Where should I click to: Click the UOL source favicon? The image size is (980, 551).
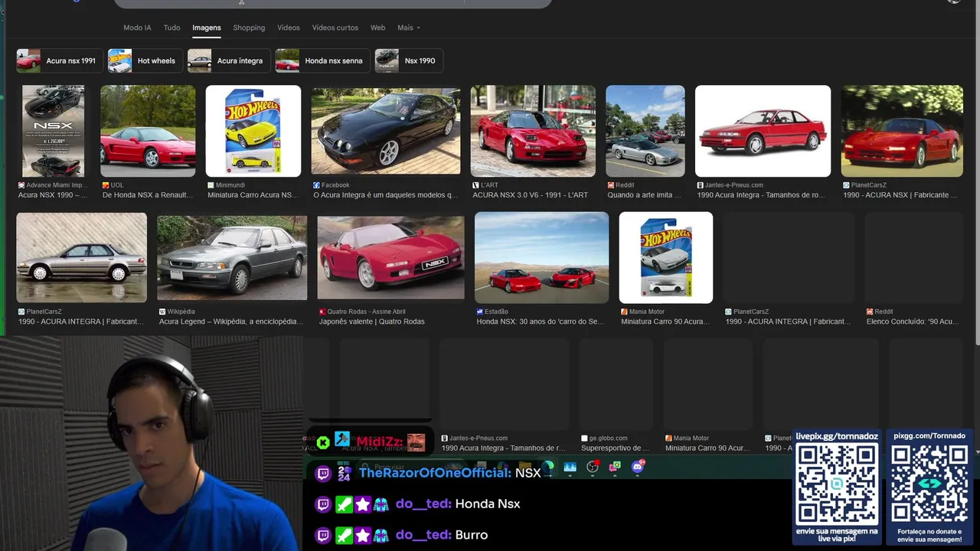coord(106,185)
